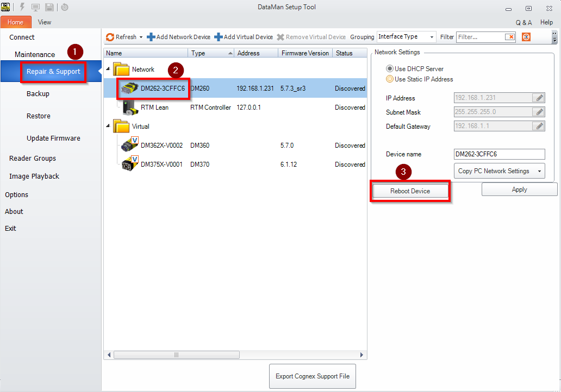Image resolution: width=561 pixels, height=392 pixels.
Task: Open the Copy PC Network Settings dropdown arrow
Action: click(x=539, y=171)
